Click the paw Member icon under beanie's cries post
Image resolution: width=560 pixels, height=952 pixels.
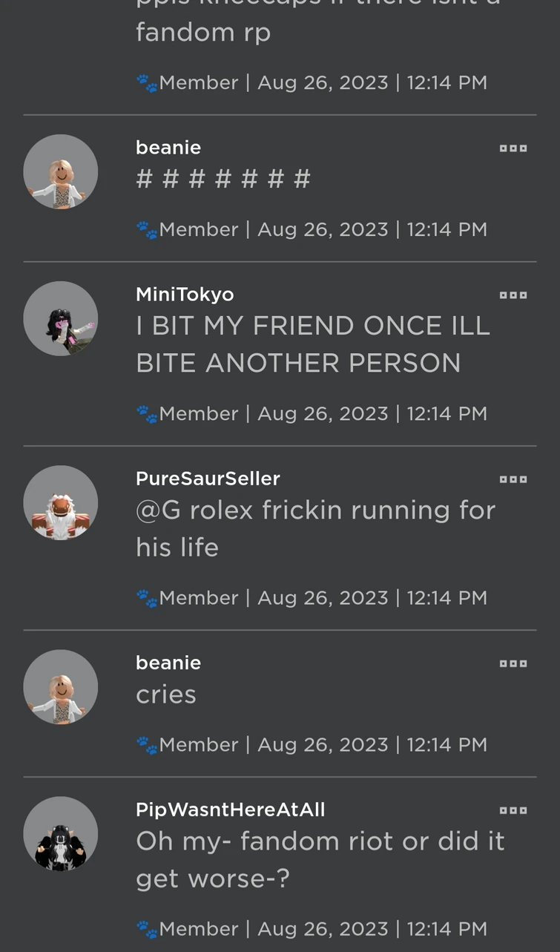(146, 744)
